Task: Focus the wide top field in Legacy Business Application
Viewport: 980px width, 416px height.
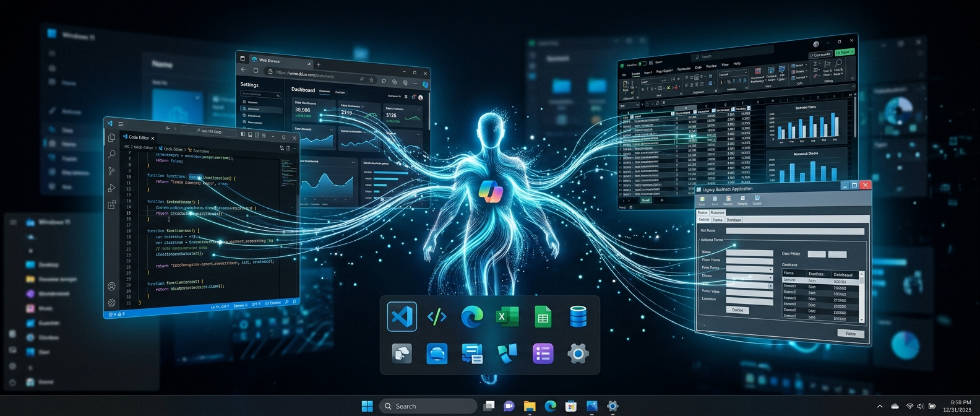Action: (x=794, y=232)
